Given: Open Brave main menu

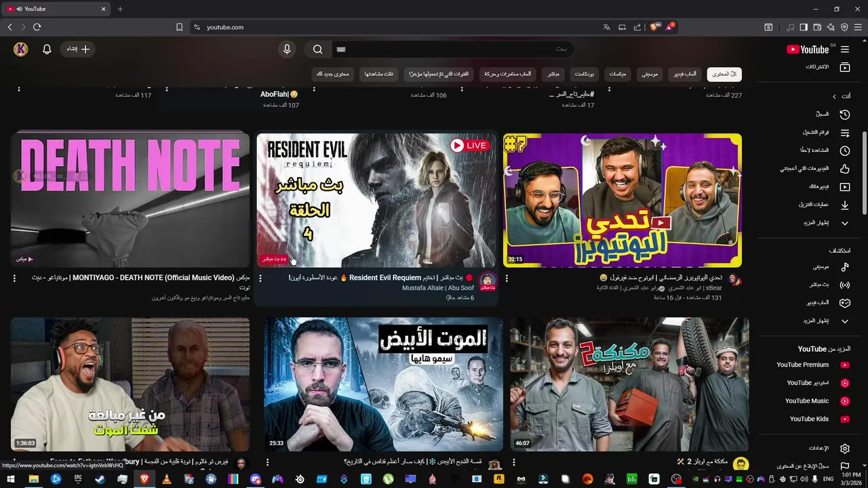Looking at the screenshot, I should 858,27.
